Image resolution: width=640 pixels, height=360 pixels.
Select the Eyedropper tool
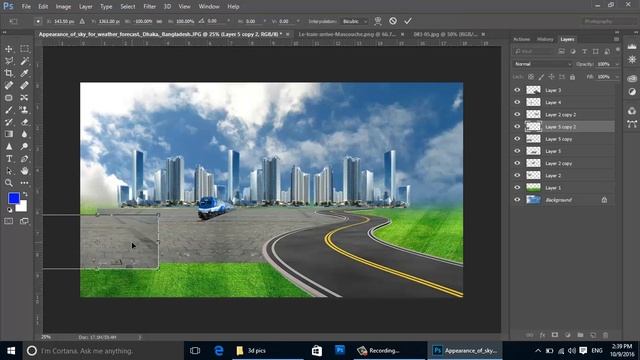[x=24, y=73]
